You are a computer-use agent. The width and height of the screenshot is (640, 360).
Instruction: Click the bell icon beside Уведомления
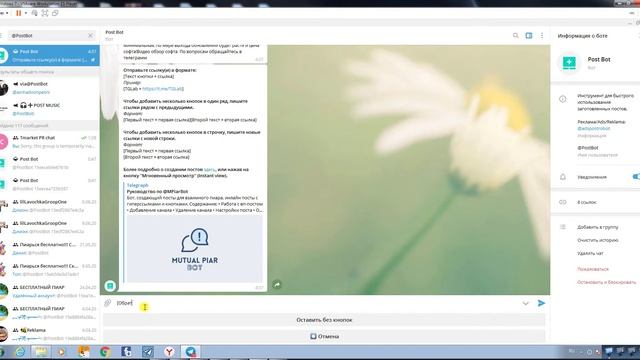(562, 177)
